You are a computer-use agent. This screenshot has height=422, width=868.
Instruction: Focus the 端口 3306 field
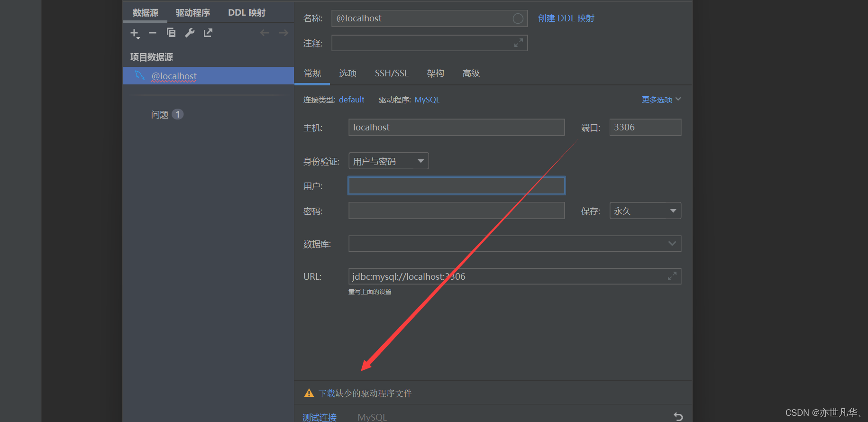[645, 127]
